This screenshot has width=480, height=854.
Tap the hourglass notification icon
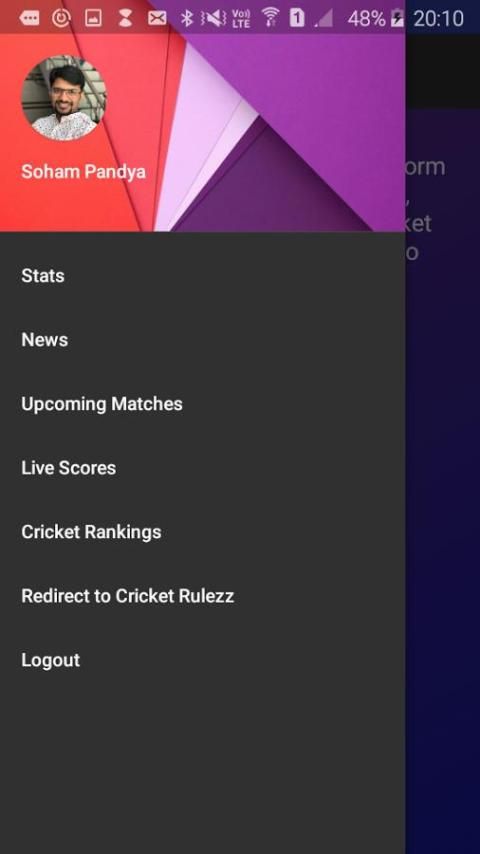coord(125,19)
